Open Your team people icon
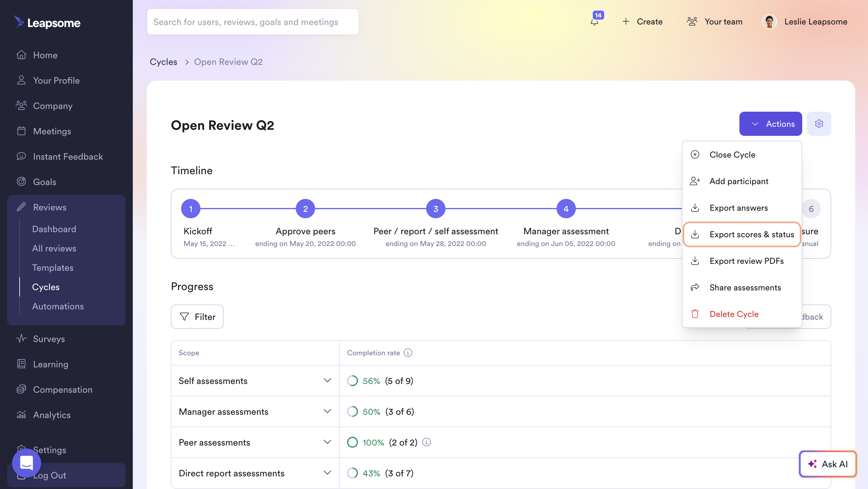The width and height of the screenshot is (868, 489). 692,21
